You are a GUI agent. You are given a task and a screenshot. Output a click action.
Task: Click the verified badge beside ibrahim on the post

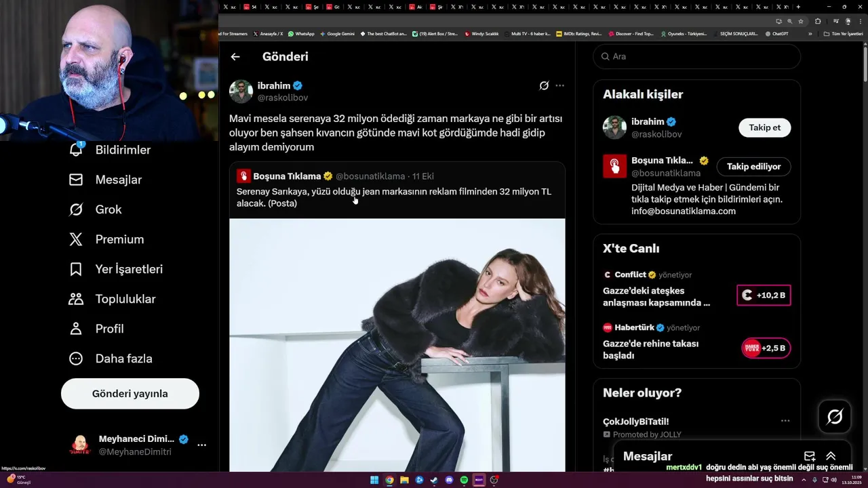coord(298,85)
